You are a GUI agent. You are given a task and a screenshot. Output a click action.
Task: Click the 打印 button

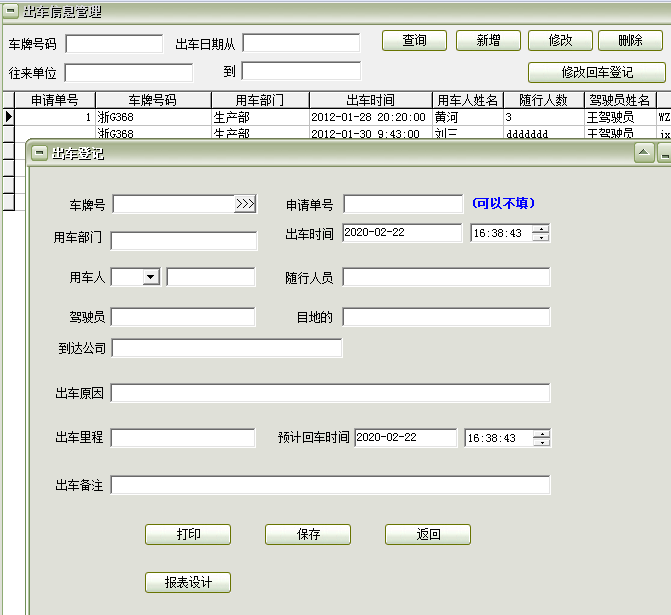[x=188, y=535]
